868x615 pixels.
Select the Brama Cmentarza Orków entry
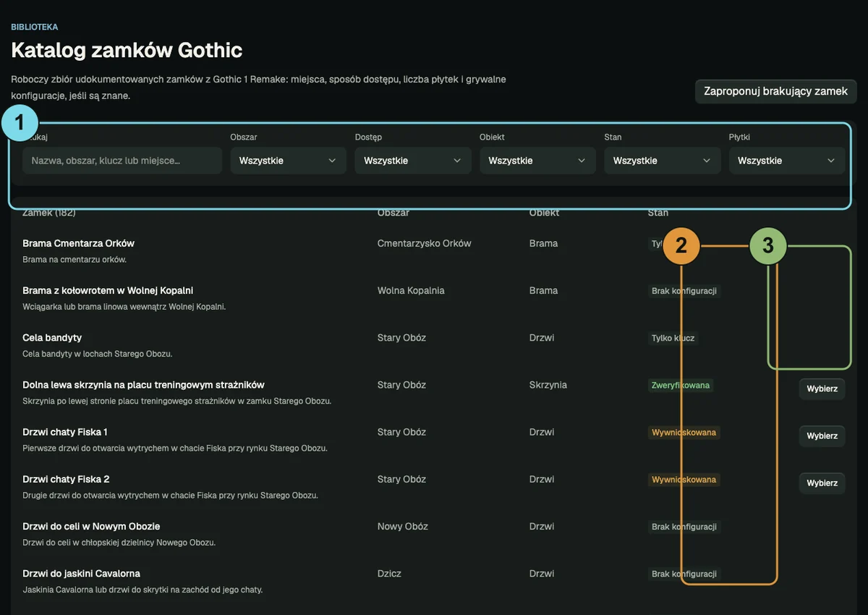point(78,243)
